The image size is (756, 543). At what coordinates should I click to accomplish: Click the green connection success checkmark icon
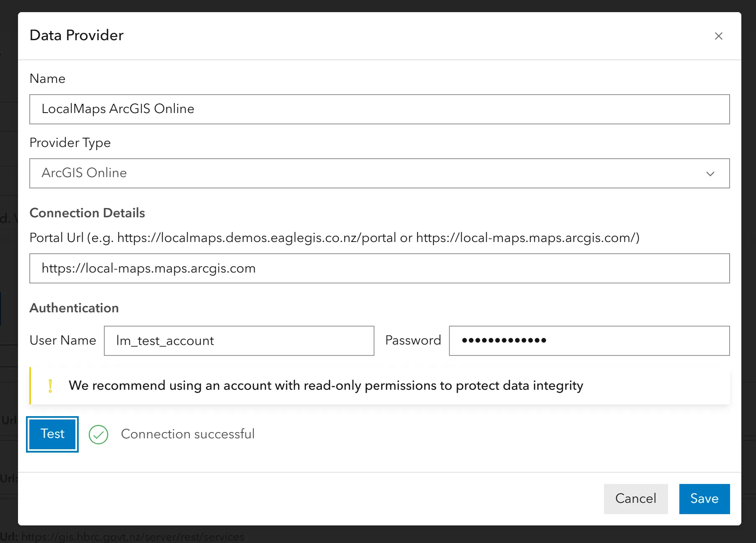pyautogui.click(x=98, y=435)
